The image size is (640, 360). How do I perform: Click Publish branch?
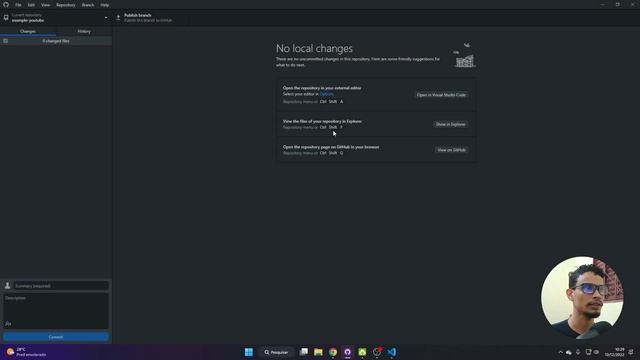[147, 18]
